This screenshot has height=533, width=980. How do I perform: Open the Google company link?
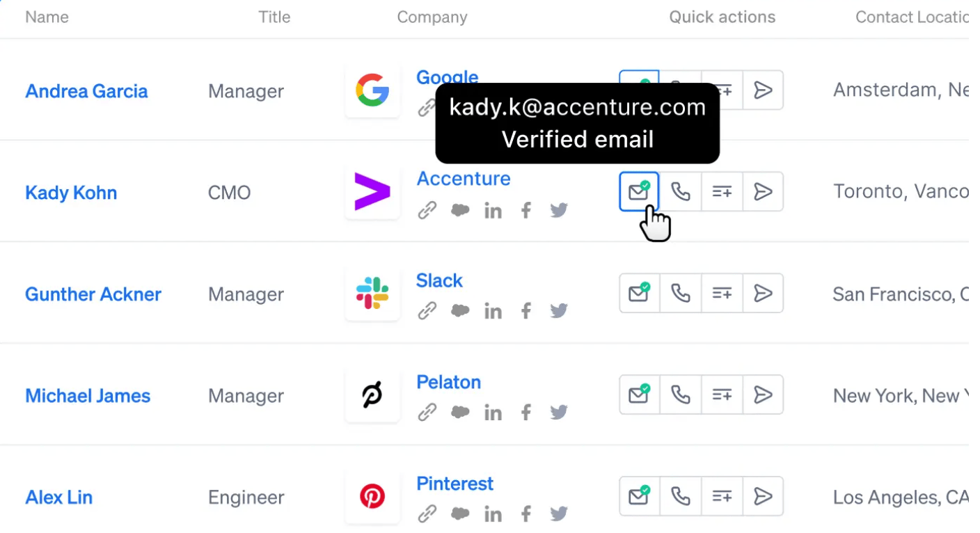point(447,77)
